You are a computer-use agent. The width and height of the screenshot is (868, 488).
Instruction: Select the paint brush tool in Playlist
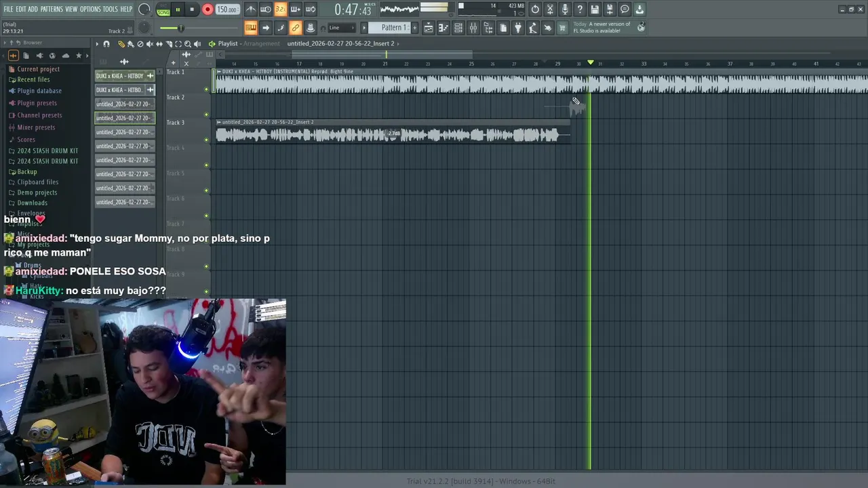click(x=130, y=44)
